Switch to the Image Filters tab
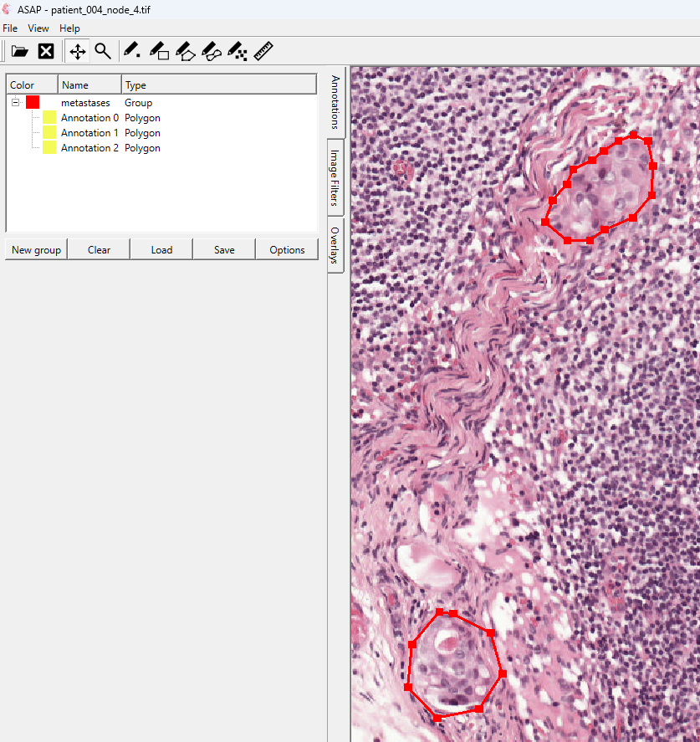Image resolution: width=700 pixels, height=742 pixels. pos(335,177)
